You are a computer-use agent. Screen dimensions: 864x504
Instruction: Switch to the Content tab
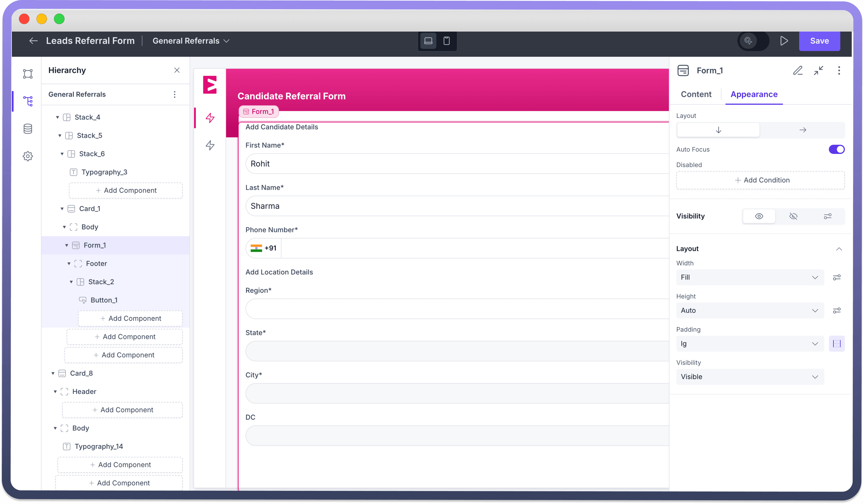point(696,94)
